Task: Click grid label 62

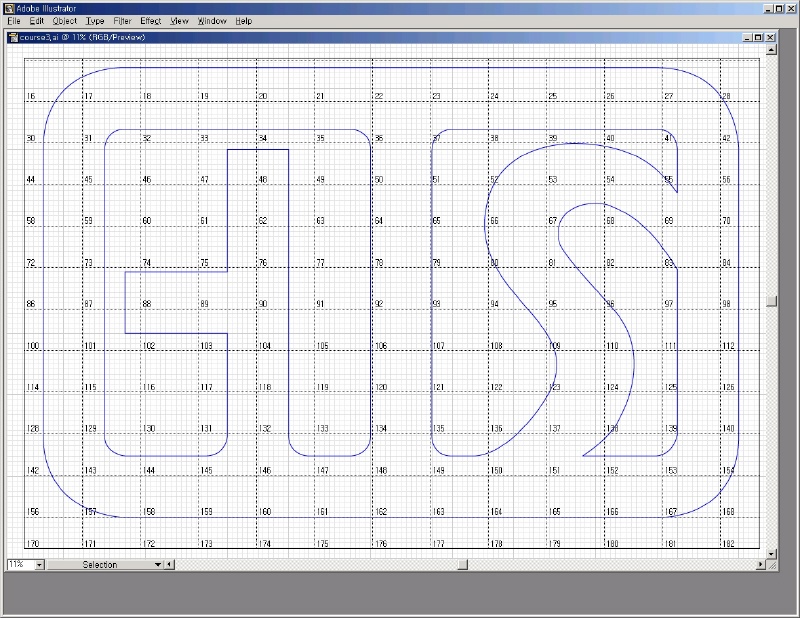Action: [263, 221]
